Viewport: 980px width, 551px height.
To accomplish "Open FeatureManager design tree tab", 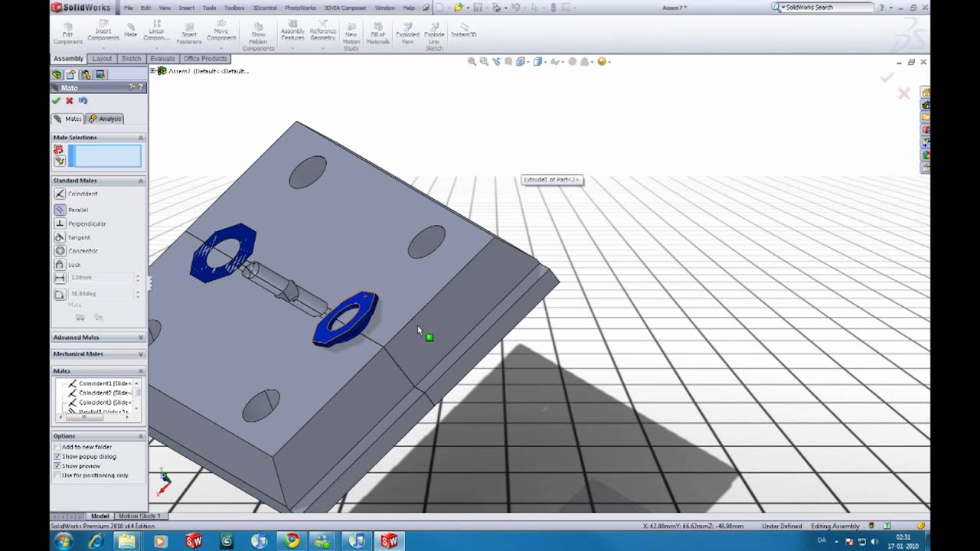I will pos(57,74).
